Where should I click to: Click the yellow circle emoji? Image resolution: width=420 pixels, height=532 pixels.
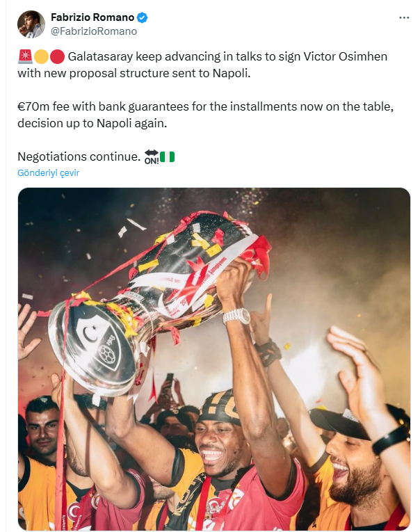click(x=41, y=56)
